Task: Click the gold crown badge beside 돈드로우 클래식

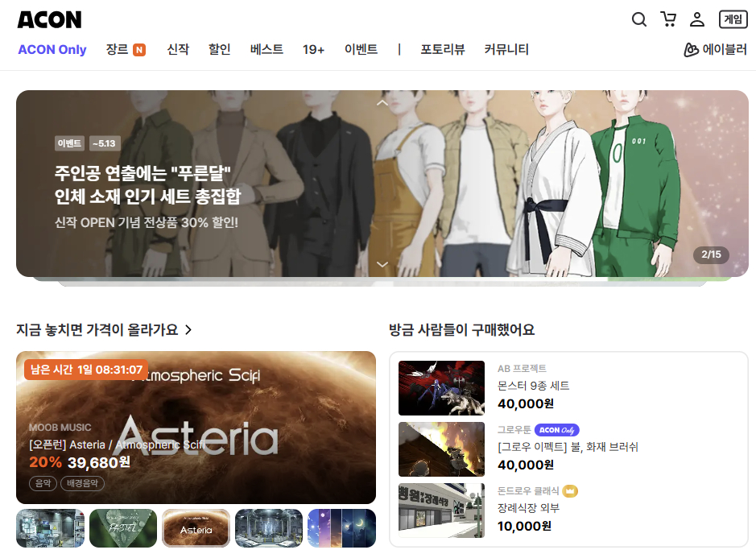Action: click(x=569, y=492)
